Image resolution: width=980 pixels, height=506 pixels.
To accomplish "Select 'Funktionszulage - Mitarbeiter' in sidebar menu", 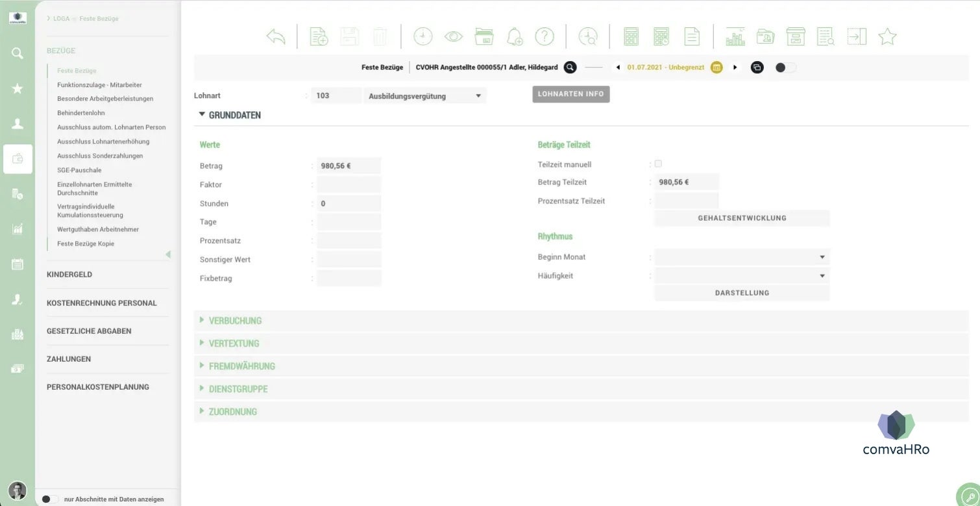I will 99,85.
